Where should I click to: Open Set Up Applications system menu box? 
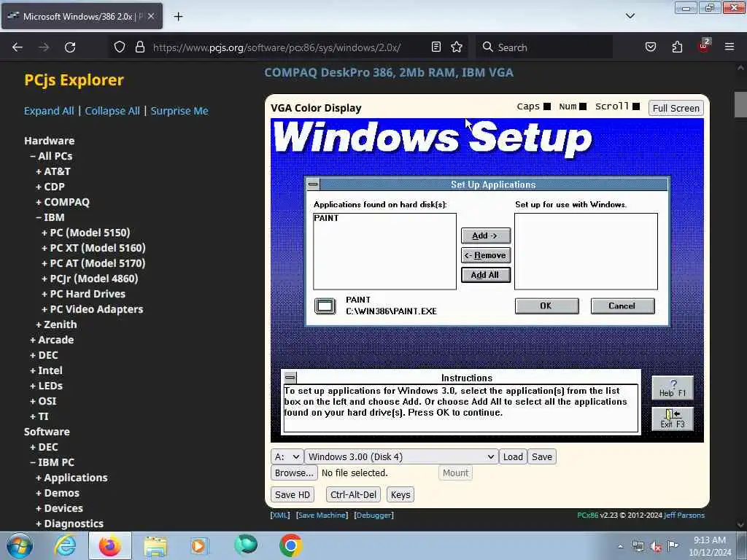pyautogui.click(x=313, y=184)
